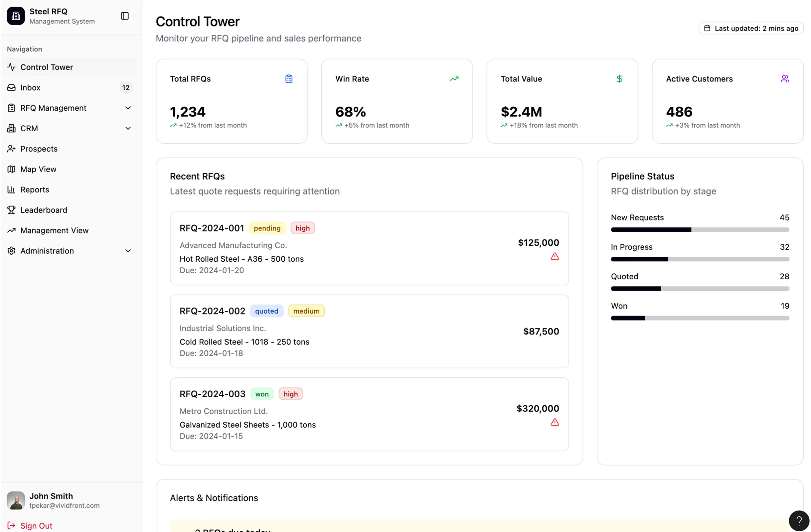811x532 pixels.
Task: Open the Map View page
Action: (38, 169)
